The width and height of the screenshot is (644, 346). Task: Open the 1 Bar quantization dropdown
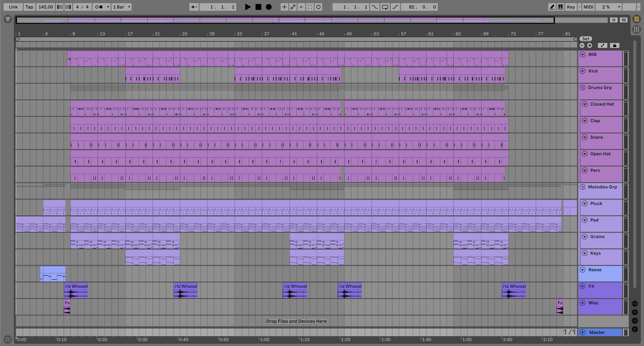[x=122, y=7]
